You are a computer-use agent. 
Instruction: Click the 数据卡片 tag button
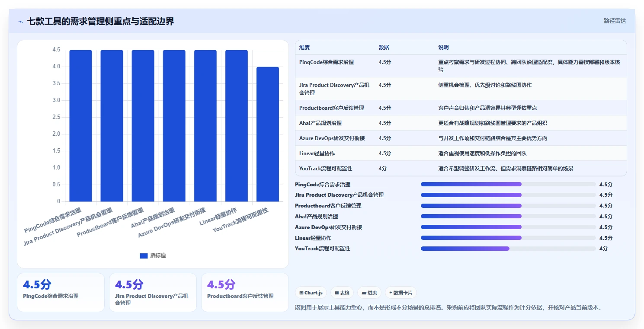(401, 293)
